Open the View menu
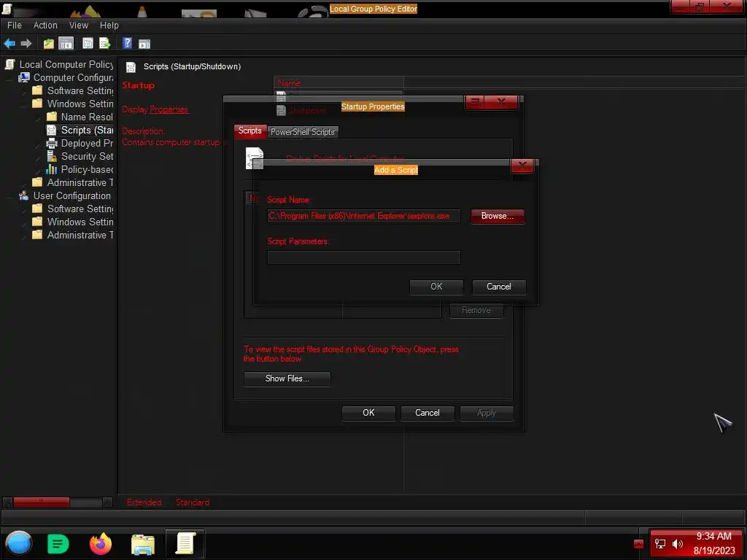 coord(79,26)
